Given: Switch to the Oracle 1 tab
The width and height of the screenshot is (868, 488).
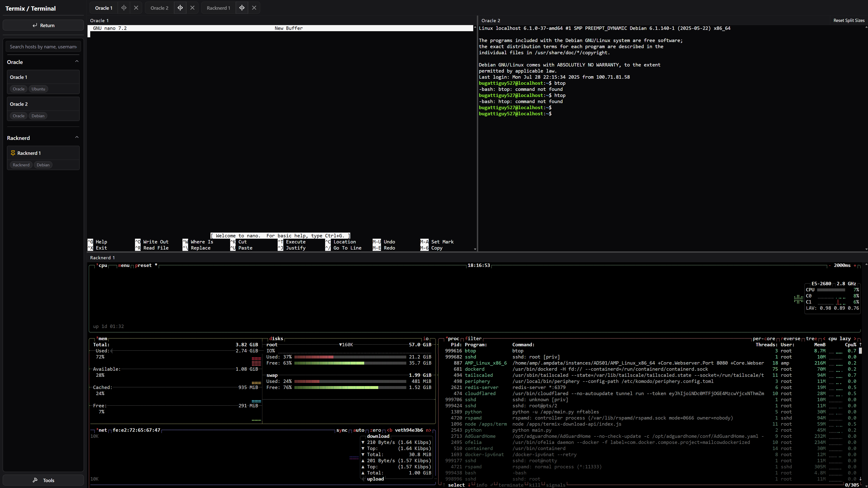Looking at the screenshot, I should [104, 8].
